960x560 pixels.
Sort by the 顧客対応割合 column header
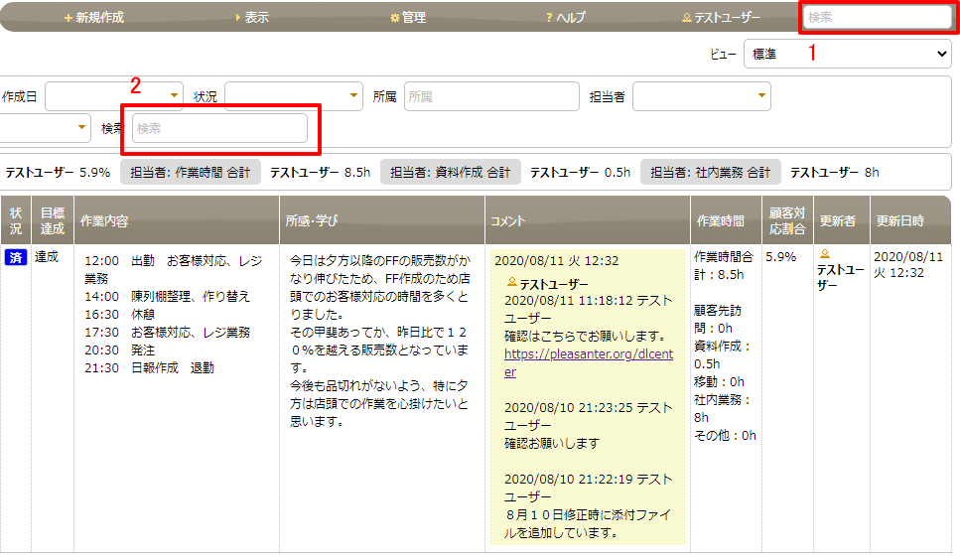(787, 220)
